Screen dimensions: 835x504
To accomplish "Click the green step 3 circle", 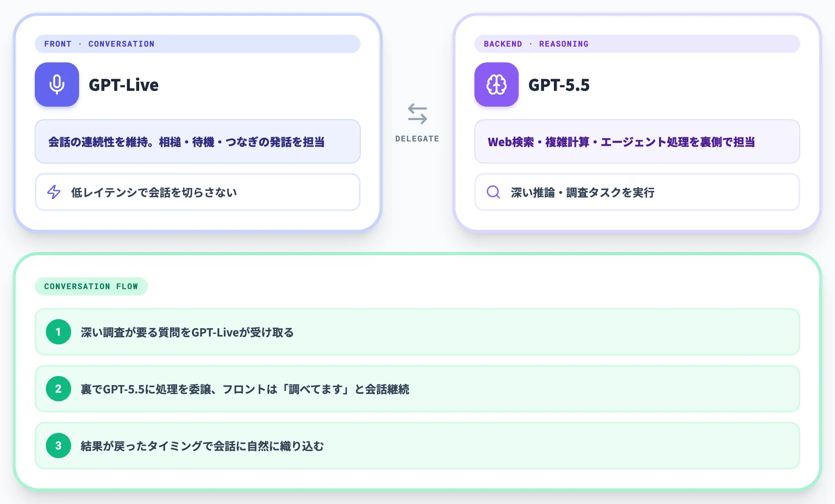I will (59, 446).
